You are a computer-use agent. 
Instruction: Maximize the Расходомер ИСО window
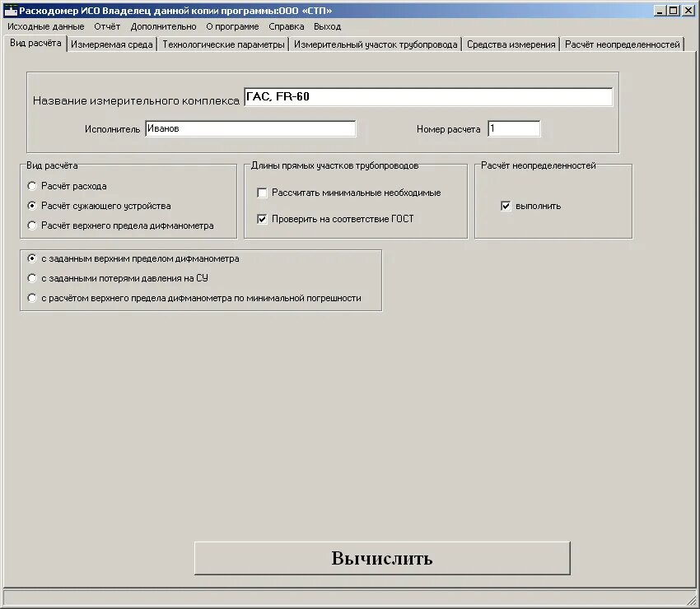pos(673,10)
